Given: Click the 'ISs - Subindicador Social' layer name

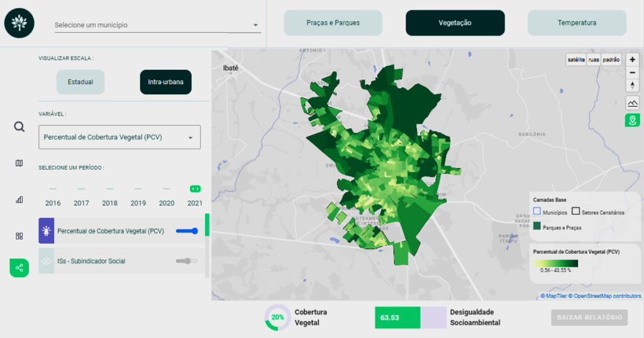Looking at the screenshot, I should pyautogui.click(x=91, y=261).
